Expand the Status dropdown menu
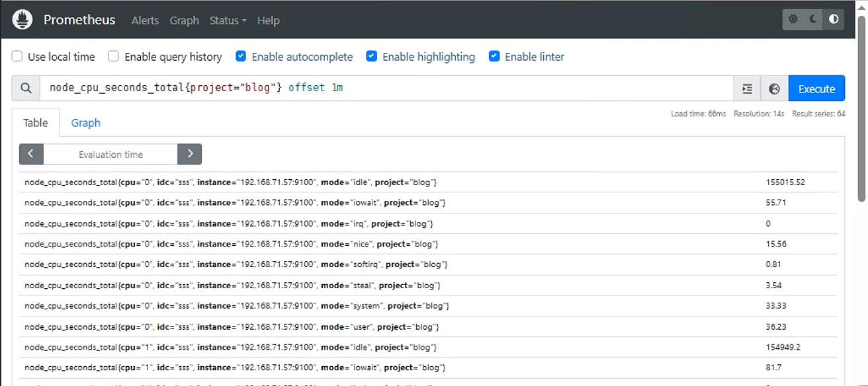 click(x=228, y=20)
